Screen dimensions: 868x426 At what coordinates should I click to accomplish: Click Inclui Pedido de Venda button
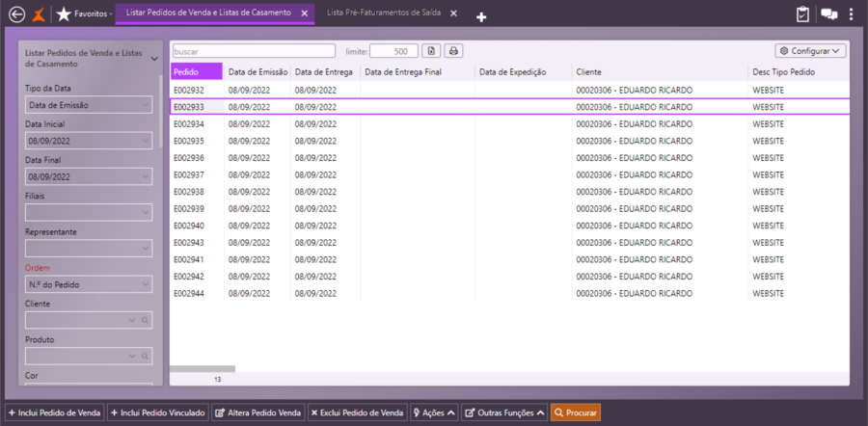tap(54, 413)
